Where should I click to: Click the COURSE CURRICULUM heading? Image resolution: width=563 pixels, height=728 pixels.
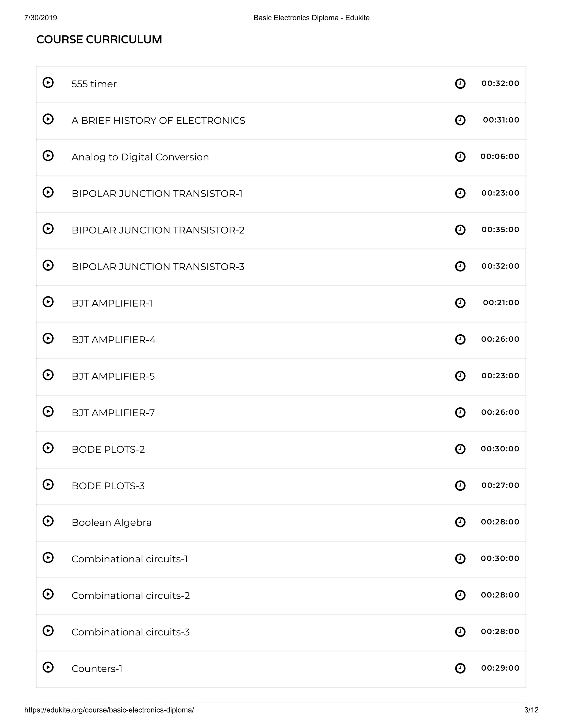point(99,39)
